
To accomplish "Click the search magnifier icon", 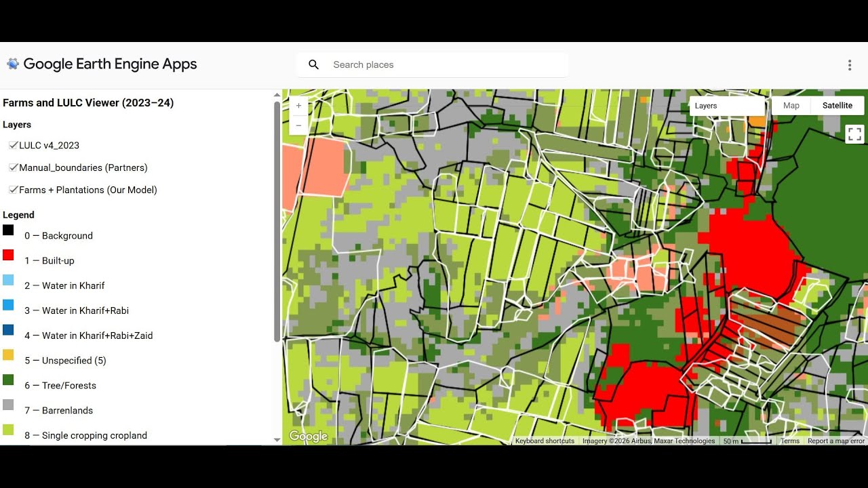I will 313,64.
